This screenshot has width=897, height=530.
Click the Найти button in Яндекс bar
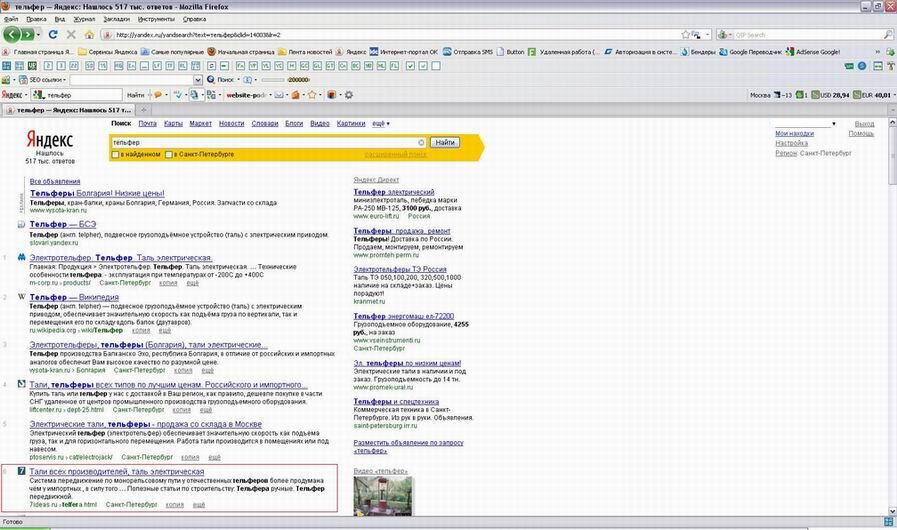pyautogui.click(x=136, y=95)
